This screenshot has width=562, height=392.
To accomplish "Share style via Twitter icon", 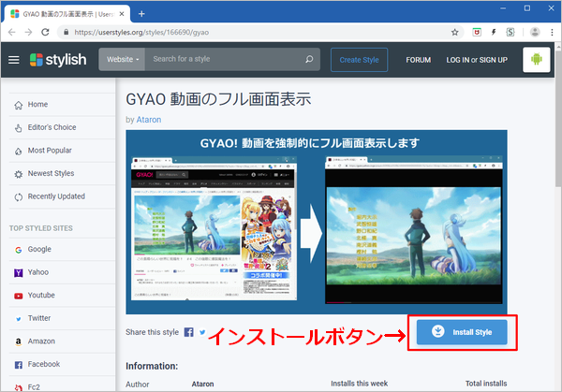I will [x=202, y=332].
